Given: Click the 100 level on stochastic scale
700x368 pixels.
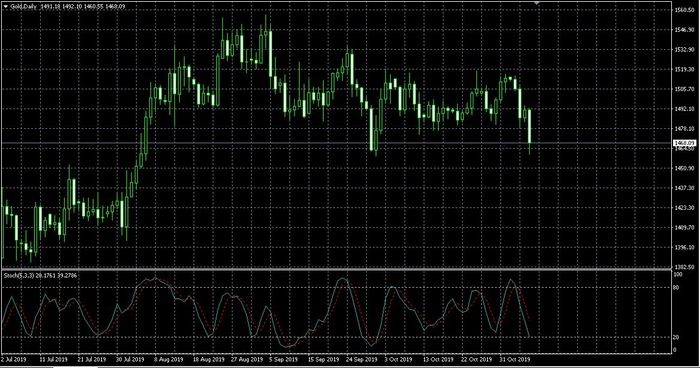Looking at the screenshot, I should pos(678,275).
